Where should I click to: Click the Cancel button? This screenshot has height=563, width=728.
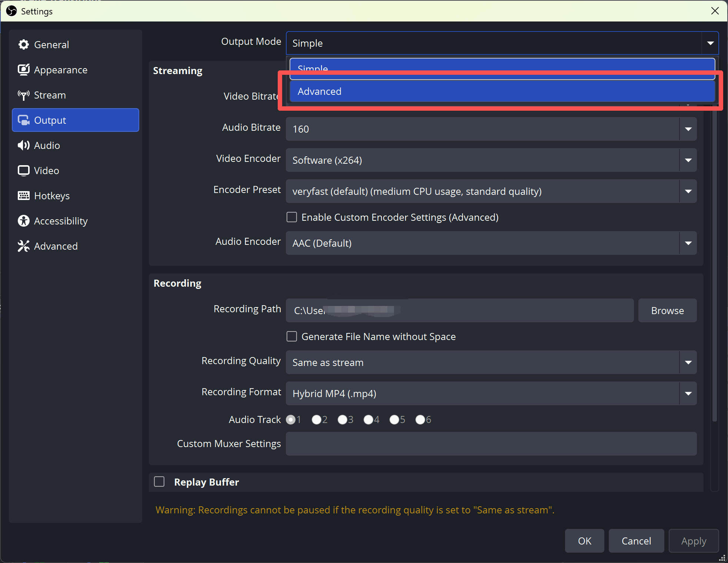point(636,541)
